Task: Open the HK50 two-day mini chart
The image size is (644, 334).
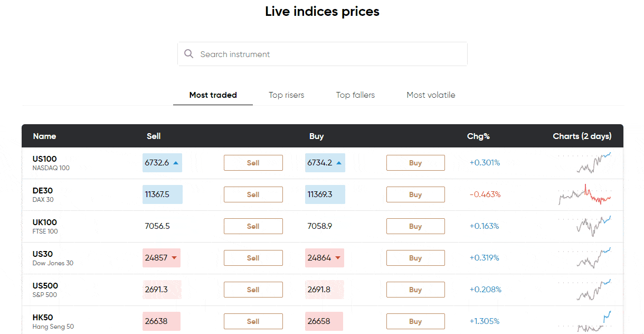Action: point(585,321)
